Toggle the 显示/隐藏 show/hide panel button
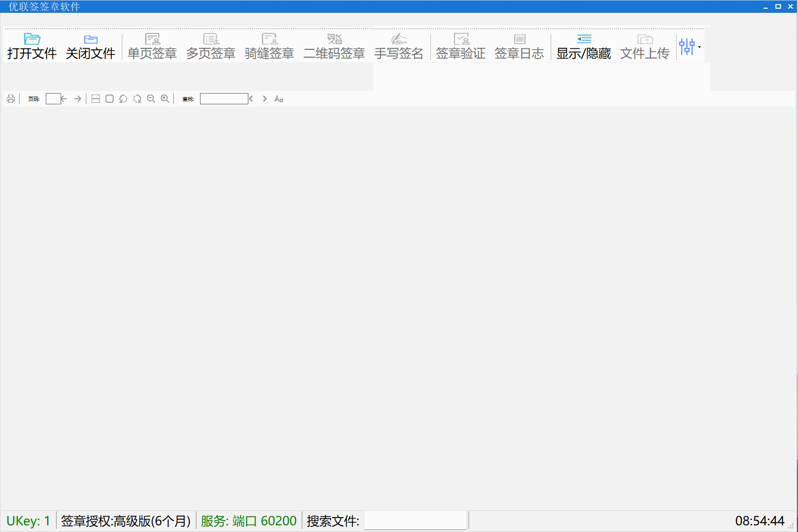 (584, 47)
